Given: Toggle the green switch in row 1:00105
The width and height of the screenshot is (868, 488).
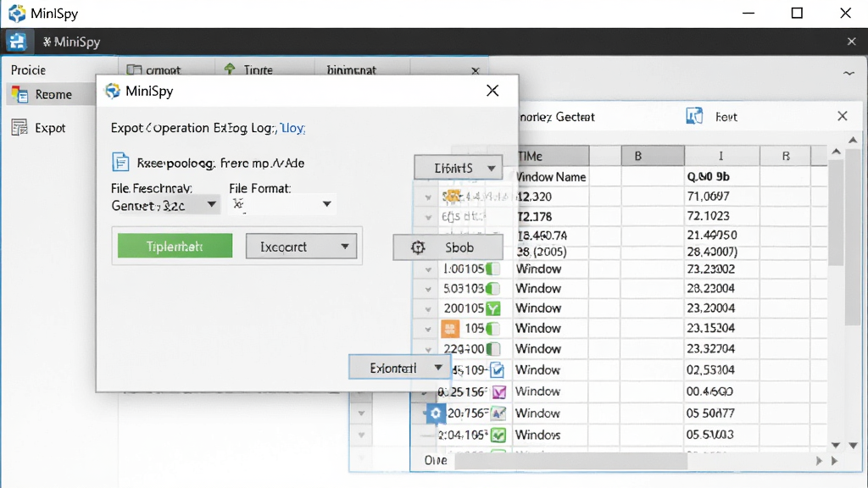Looking at the screenshot, I should (x=492, y=269).
